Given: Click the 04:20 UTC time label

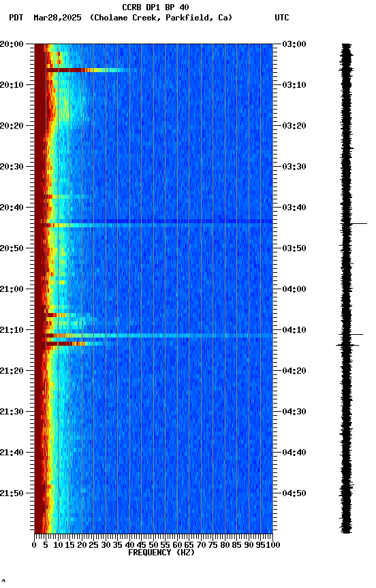Looking at the screenshot, I should coord(294,372).
